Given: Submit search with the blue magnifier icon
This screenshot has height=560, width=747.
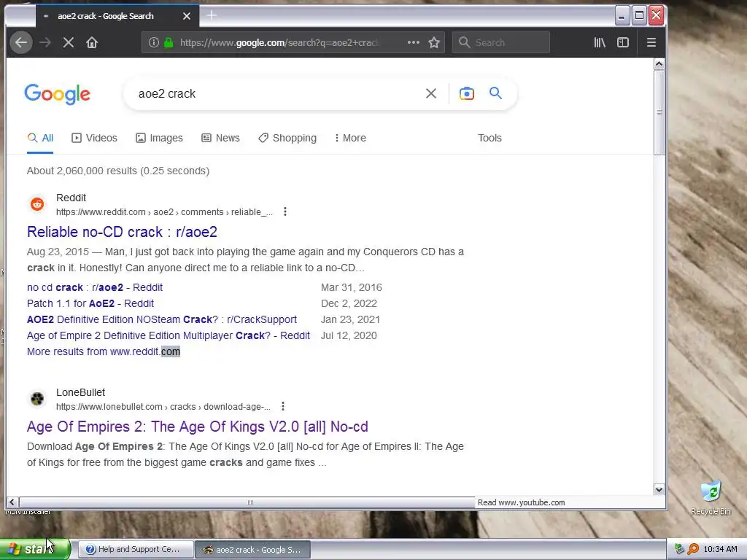Looking at the screenshot, I should pos(495,93).
